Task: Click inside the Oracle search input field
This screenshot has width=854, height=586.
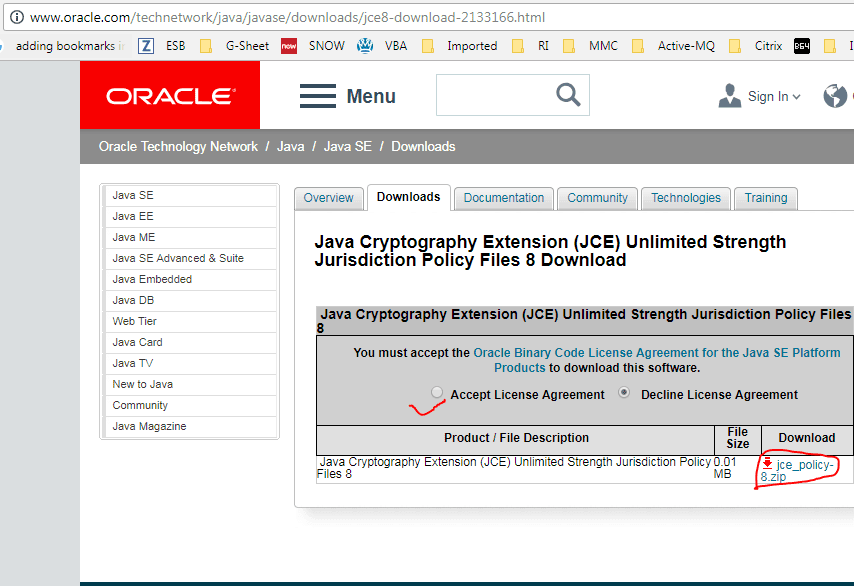Action: tap(500, 95)
